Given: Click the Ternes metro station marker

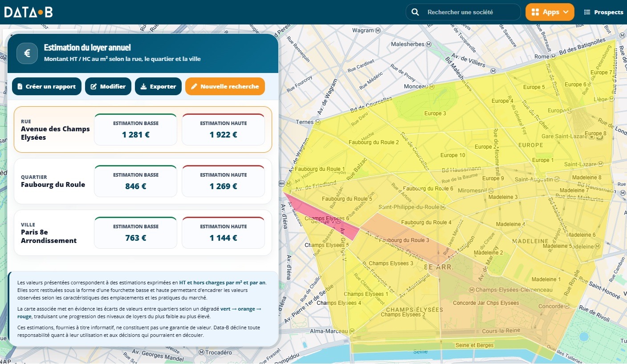Looking at the screenshot, I should tap(318, 122).
